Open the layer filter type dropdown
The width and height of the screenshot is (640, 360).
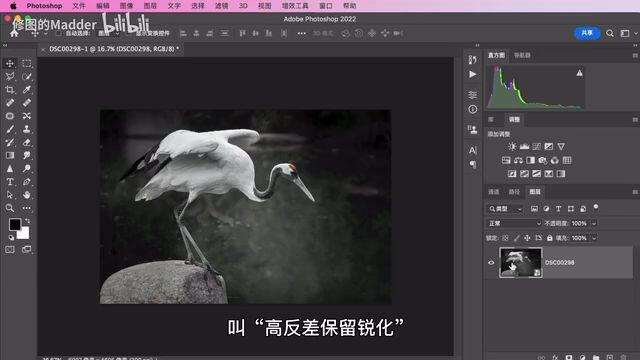pyautogui.click(x=505, y=209)
